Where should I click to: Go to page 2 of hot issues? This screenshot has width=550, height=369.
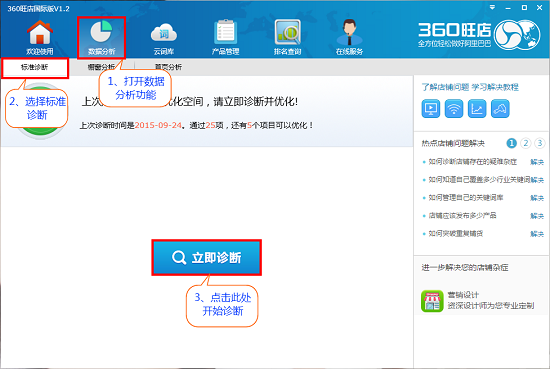click(526, 143)
